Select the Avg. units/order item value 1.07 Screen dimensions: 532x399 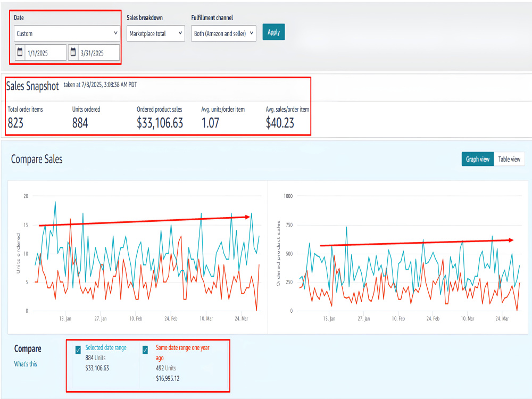[210, 122]
